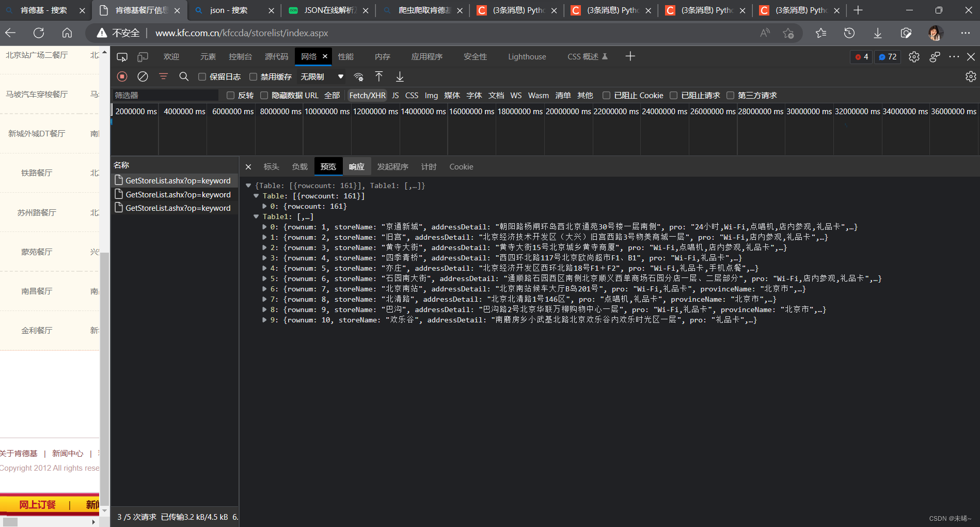Open the Headers tab (标头)
The width and height of the screenshot is (980, 527).
tap(271, 167)
